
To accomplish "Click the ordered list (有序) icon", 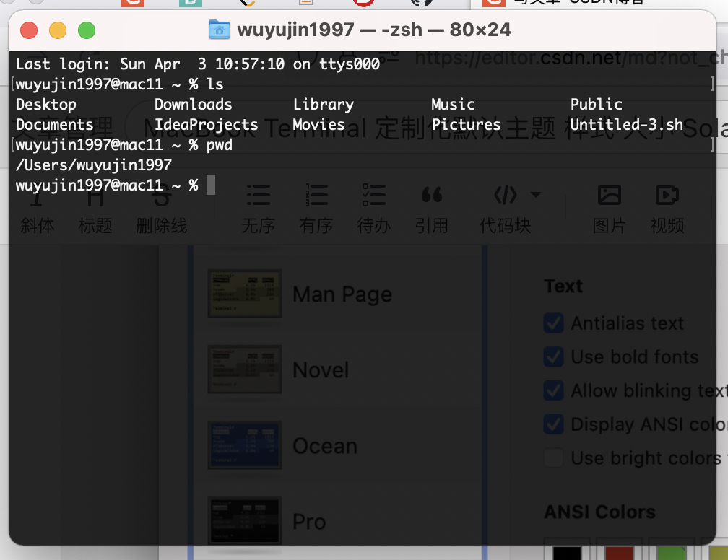I will (x=316, y=195).
